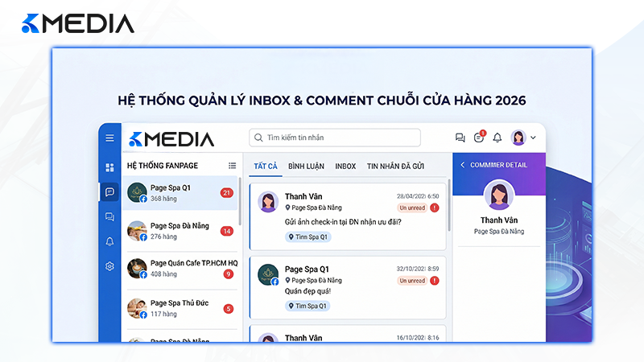Image resolution: width=644 pixels, height=362 pixels.
Task: Click Thanh Vân profile avatar in detail panel
Action: 499,195
